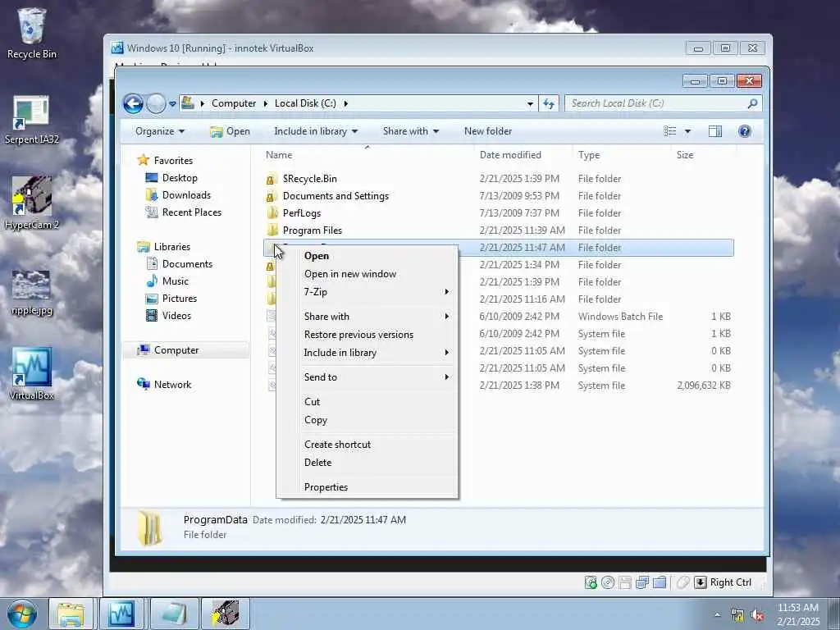Click the VirtualBox hard disk activity indicator
The image size is (840, 630).
tap(591, 582)
